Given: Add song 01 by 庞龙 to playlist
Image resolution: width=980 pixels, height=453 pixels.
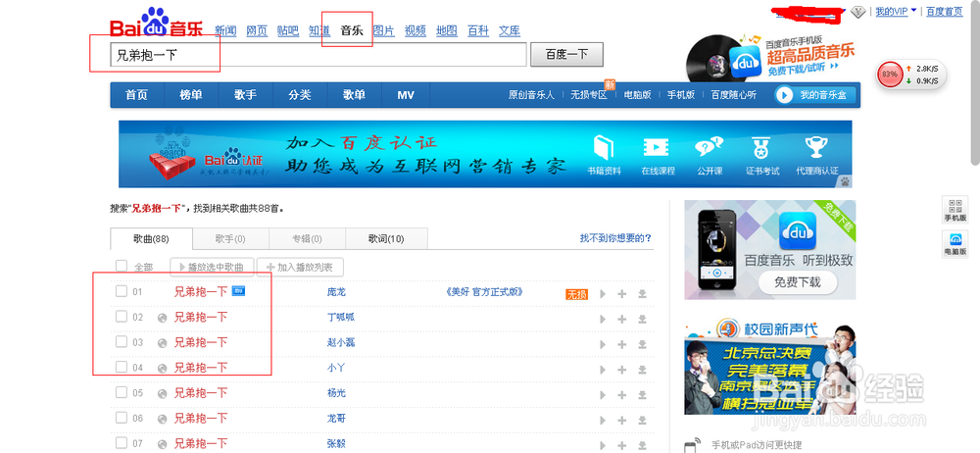Looking at the screenshot, I should 622,294.
